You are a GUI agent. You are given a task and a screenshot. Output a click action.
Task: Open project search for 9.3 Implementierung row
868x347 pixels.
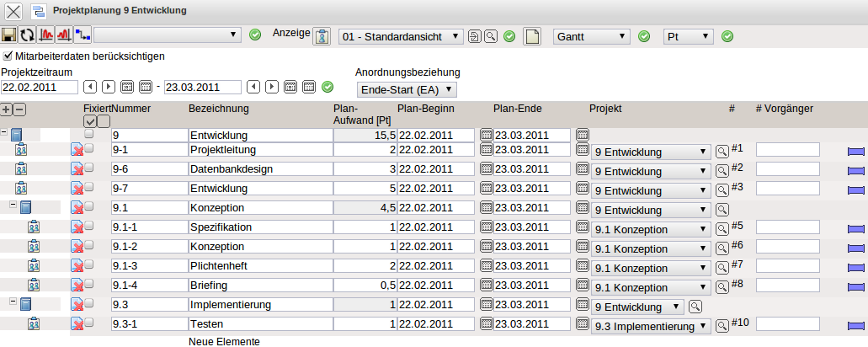(695, 307)
